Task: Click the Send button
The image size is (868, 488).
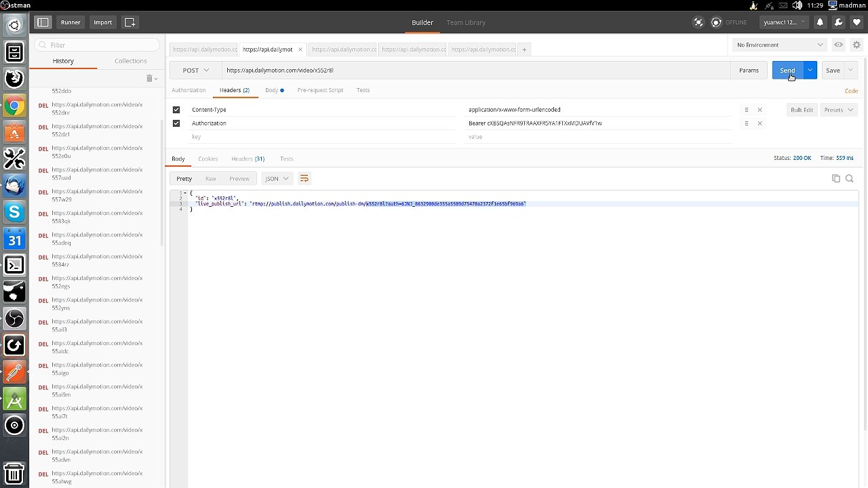Action: 787,70
